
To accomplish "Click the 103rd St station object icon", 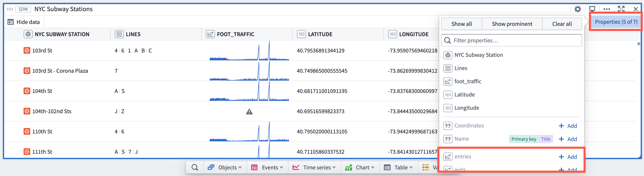I will coord(27,51).
